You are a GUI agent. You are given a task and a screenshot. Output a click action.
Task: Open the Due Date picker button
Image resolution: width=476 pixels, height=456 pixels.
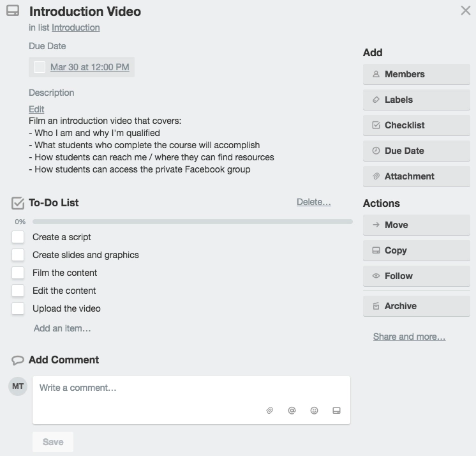pyautogui.click(x=416, y=151)
